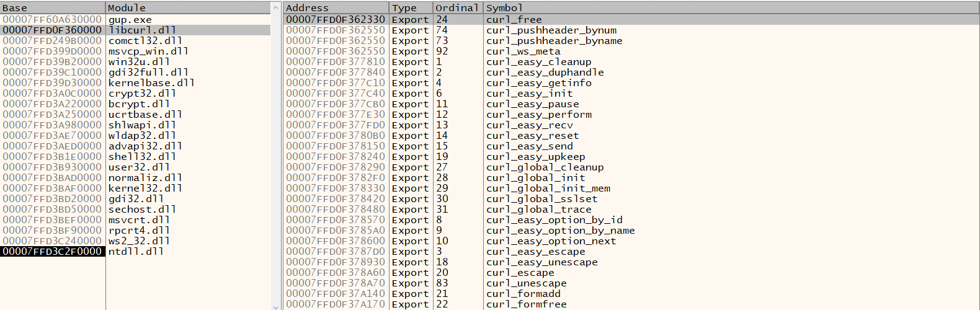Select the curl_free export row
Viewport: 980px width, 310px height.
pyautogui.click(x=514, y=20)
